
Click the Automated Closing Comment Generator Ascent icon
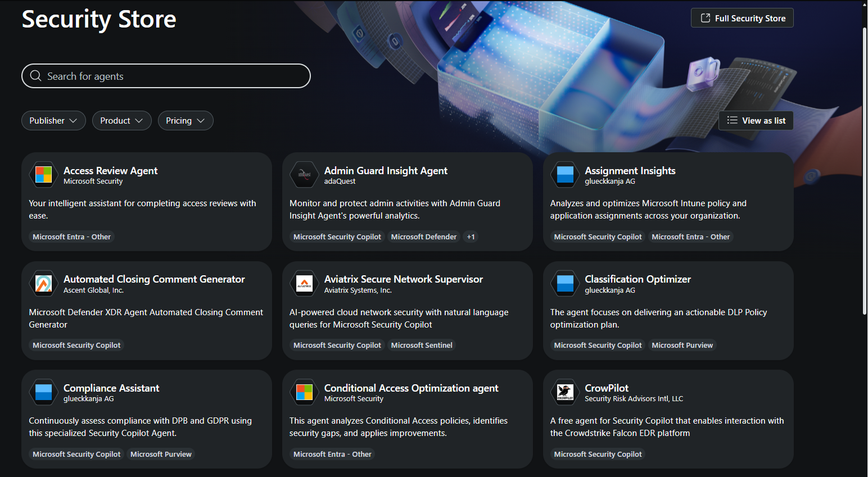pyautogui.click(x=43, y=283)
